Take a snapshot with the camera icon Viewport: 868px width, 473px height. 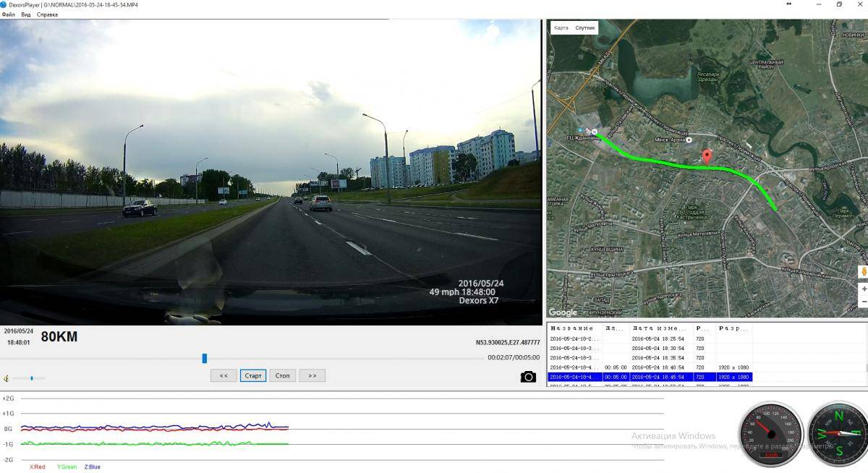pos(528,376)
